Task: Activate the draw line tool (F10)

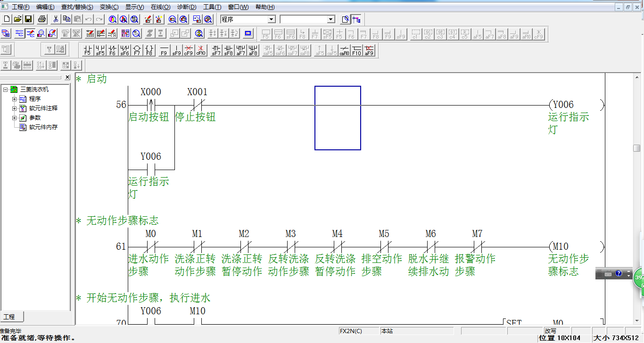Action: click(357, 50)
